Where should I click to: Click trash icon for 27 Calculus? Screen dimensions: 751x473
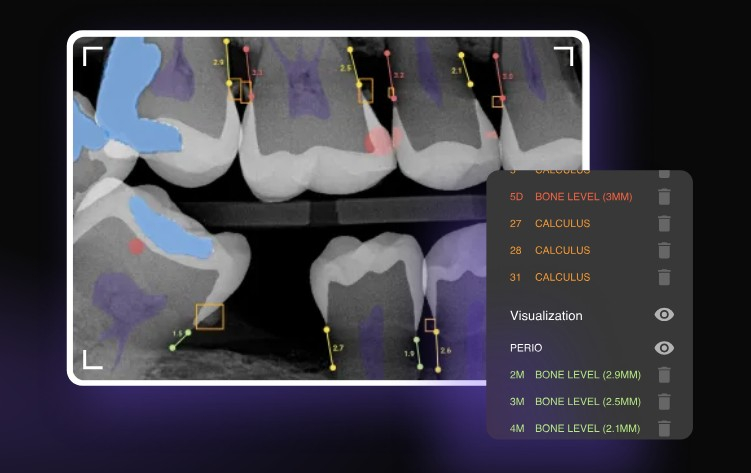664,224
